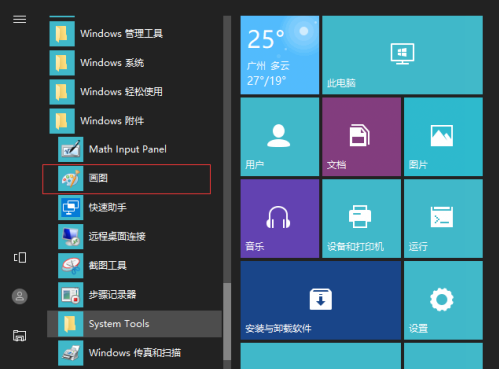Click the app list scrollbar thumb

[x=227, y=321]
